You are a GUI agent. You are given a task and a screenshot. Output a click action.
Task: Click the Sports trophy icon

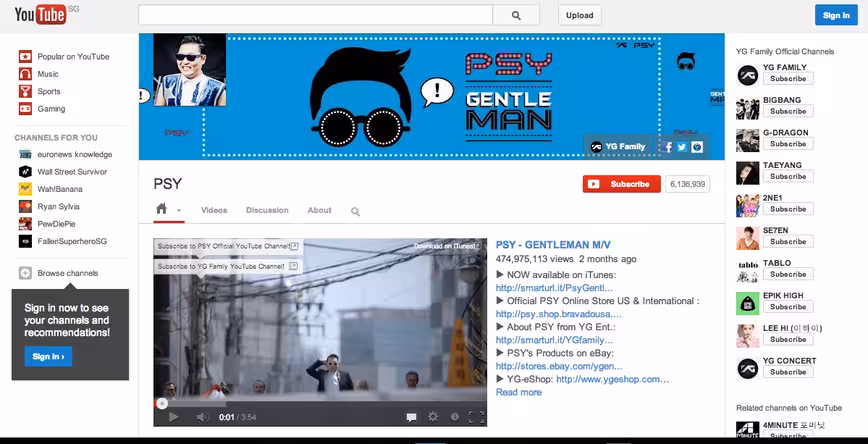pos(25,91)
